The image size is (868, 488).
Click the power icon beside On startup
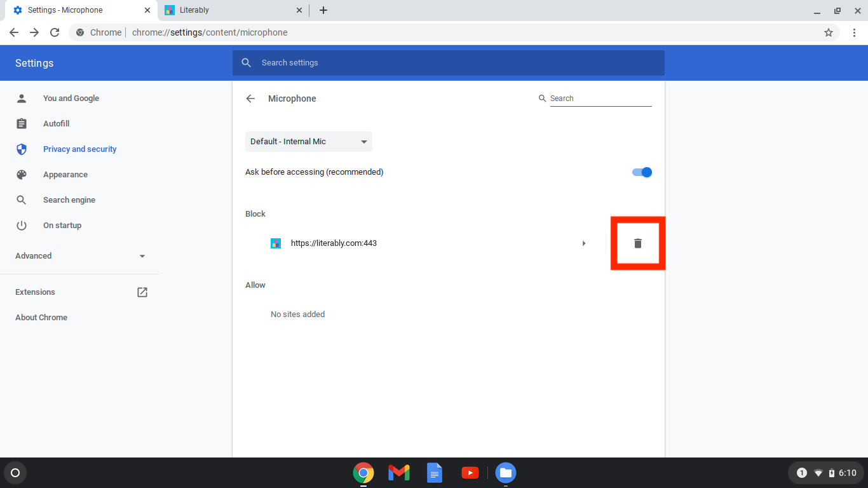(x=22, y=226)
